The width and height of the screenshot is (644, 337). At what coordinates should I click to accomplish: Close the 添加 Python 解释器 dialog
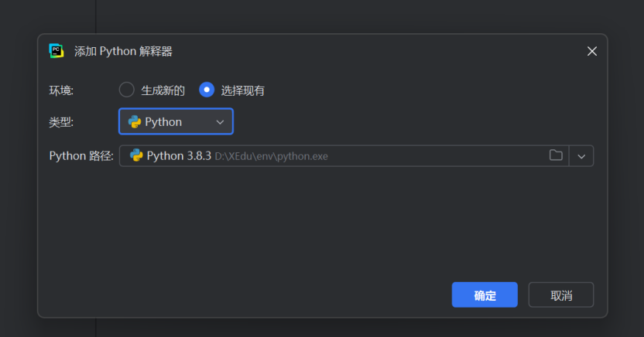pyautogui.click(x=592, y=51)
